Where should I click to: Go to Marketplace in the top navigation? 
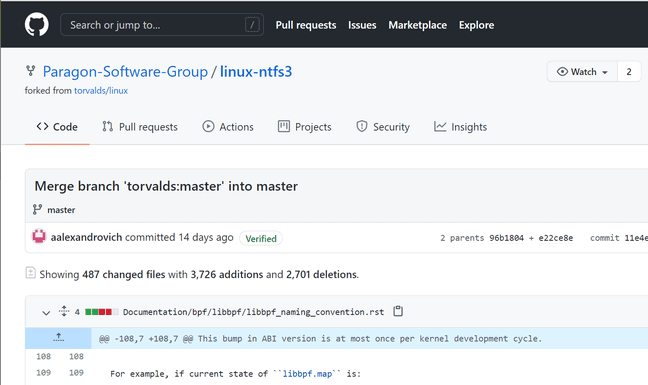[x=417, y=25]
